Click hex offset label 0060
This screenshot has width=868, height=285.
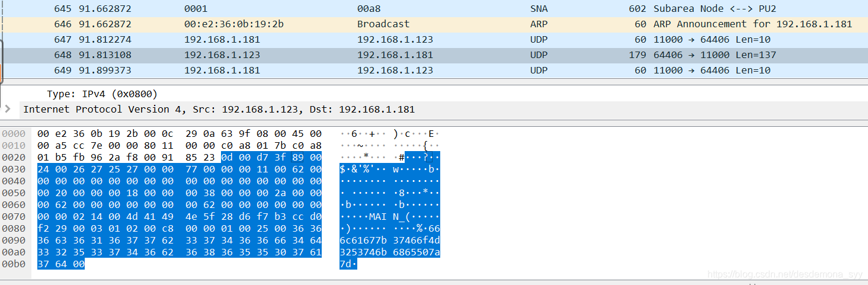14,205
